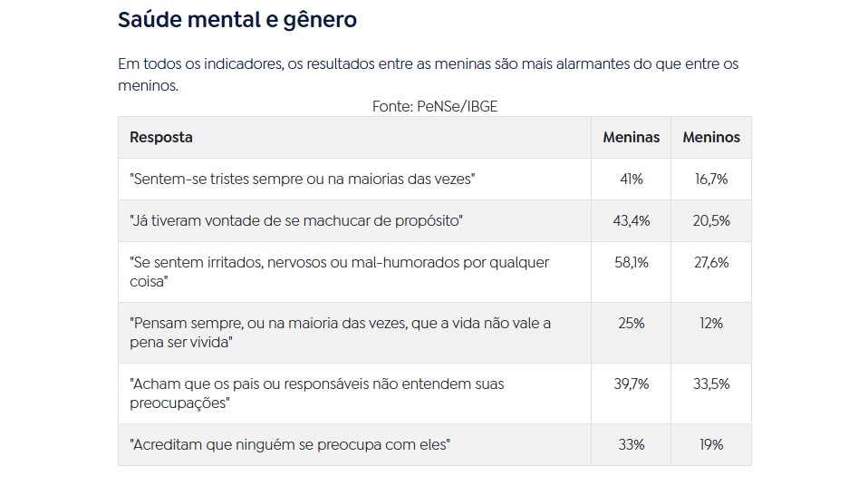868x486 pixels.
Task: Click the 43,4% value cell
Action: (631, 221)
